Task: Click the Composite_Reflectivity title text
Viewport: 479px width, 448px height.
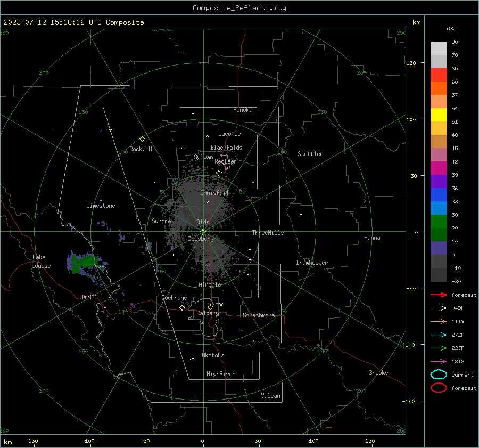Action: click(x=240, y=8)
